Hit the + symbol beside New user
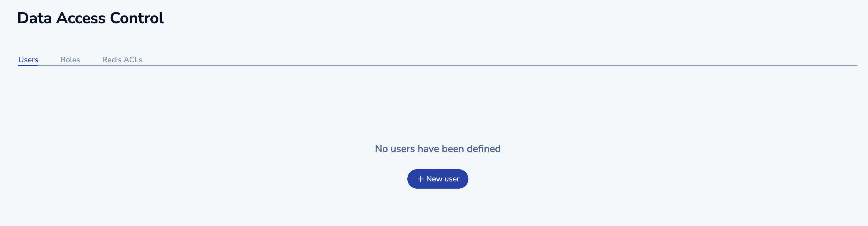Viewport: 868px width, 226px height. click(420, 179)
